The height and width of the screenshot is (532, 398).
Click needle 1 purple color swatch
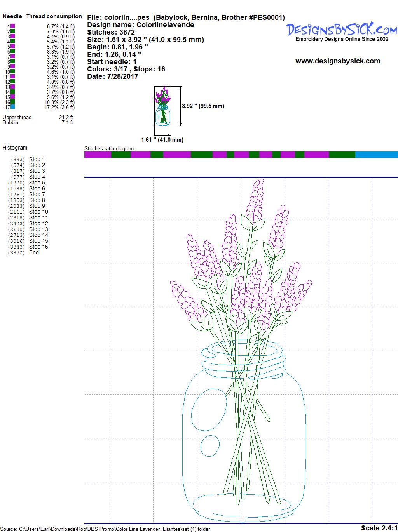click(13, 26)
